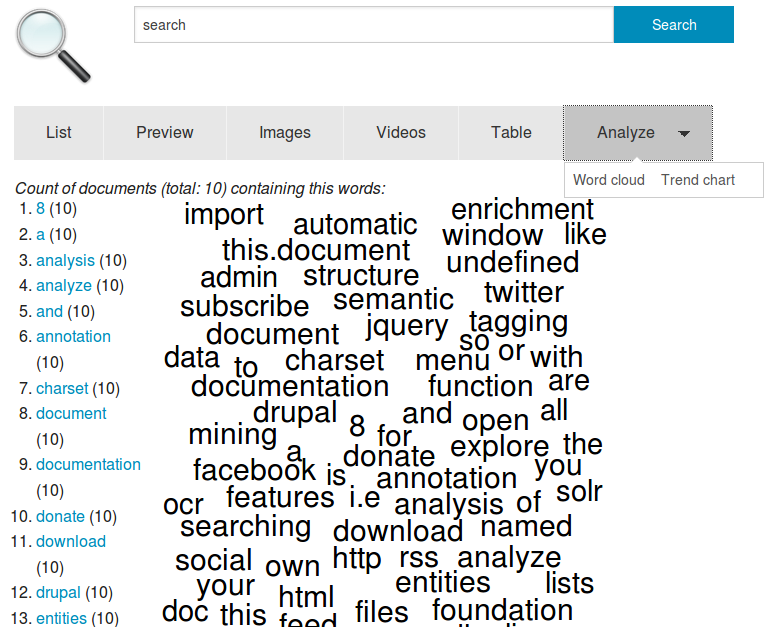Select 'menu' in the word cloud

click(453, 361)
